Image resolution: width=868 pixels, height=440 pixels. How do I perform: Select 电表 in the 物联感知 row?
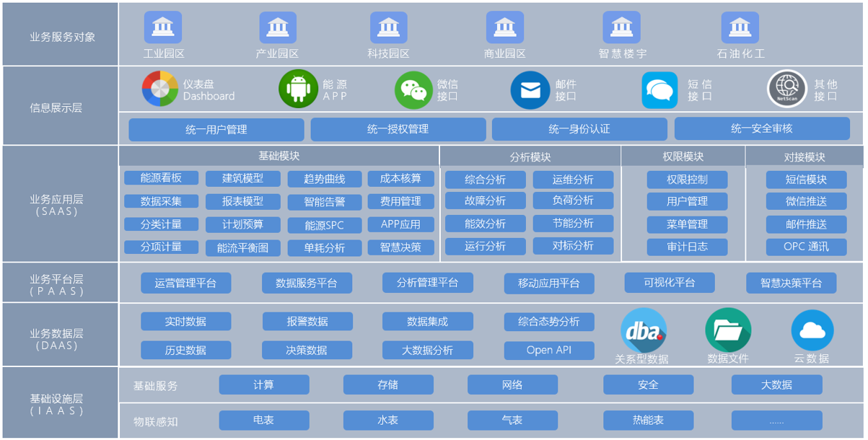tap(263, 421)
